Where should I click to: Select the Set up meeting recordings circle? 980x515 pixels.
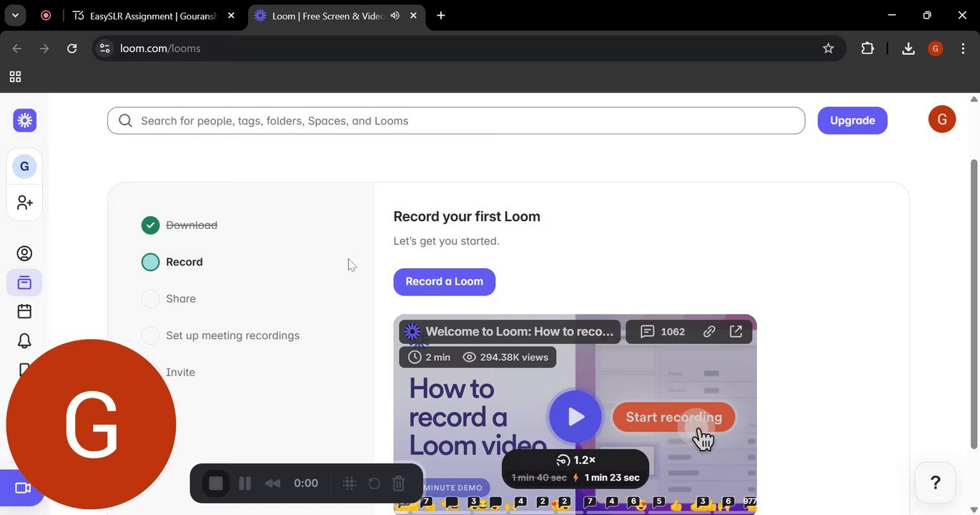[150, 335]
